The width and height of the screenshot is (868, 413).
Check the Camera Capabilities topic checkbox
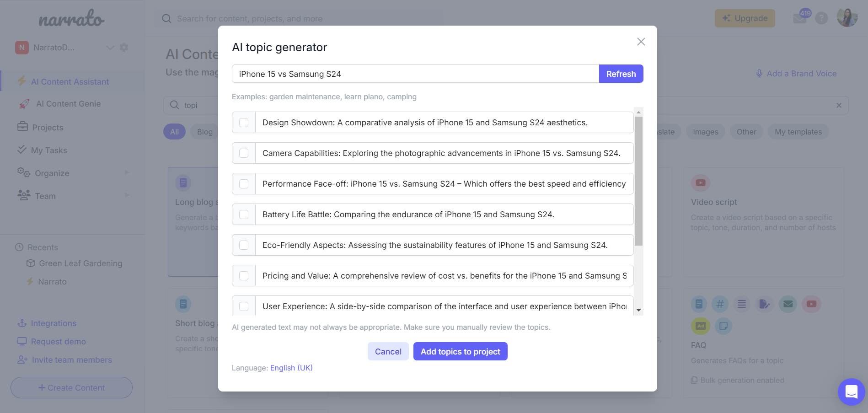[244, 153]
